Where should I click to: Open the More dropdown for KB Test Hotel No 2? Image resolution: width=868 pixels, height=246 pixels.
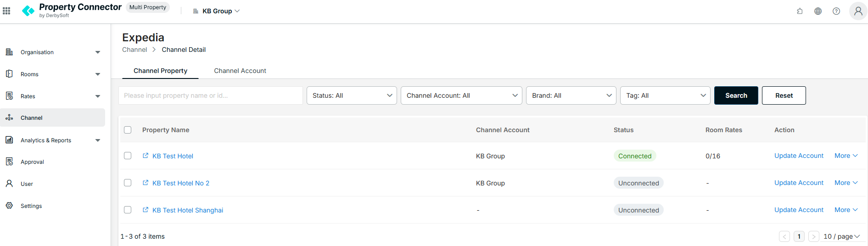tap(846, 183)
